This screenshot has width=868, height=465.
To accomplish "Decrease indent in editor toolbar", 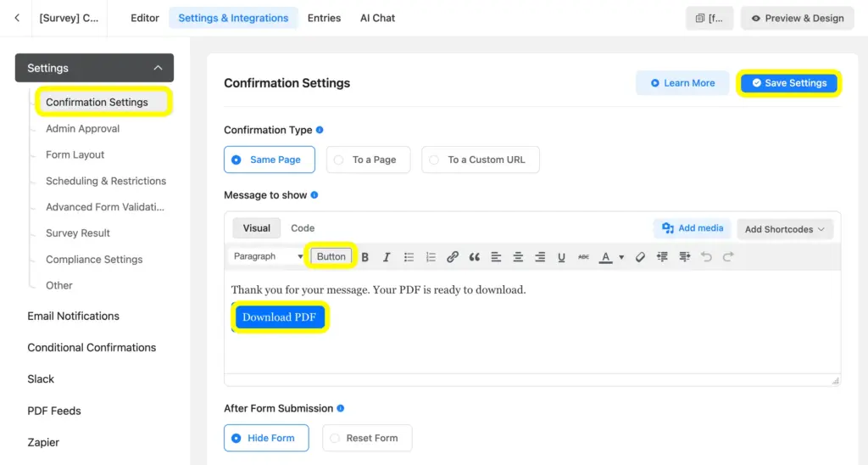I will click(x=662, y=256).
